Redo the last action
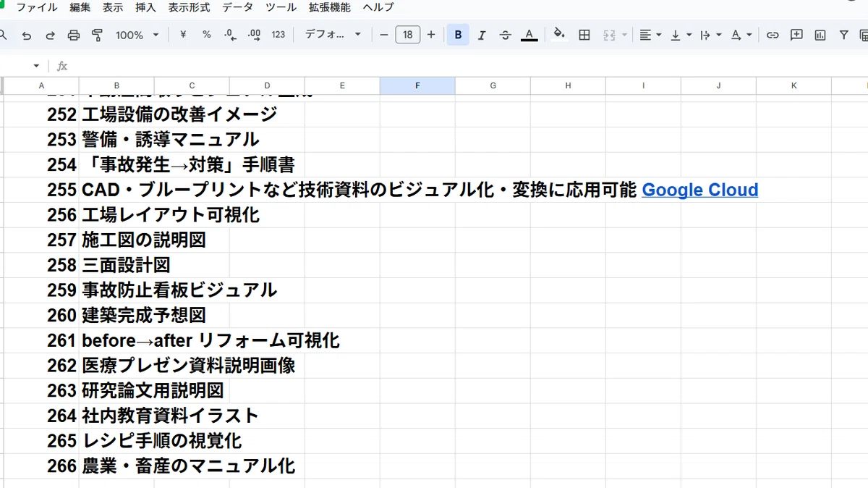 click(50, 35)
